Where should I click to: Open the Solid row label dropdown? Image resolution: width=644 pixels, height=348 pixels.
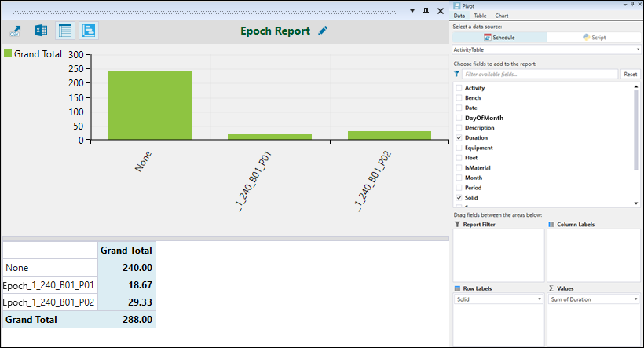[x=498, y=299]
